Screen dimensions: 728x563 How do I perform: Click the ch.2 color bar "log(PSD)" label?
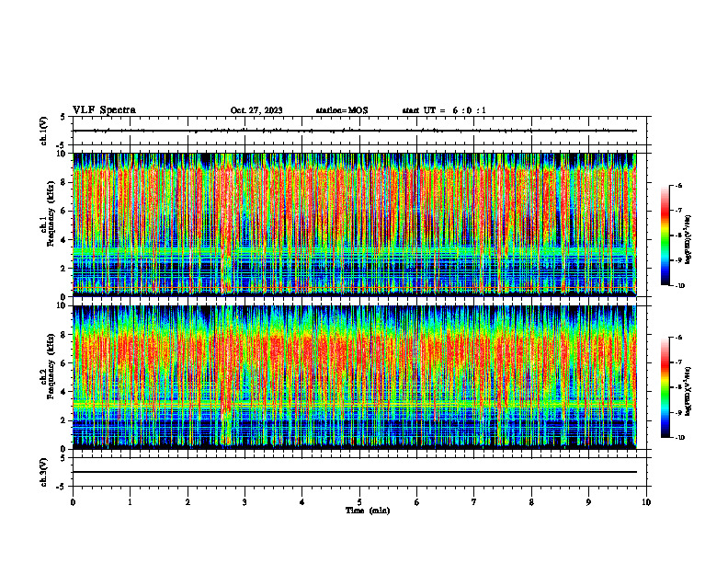(688, 392)
